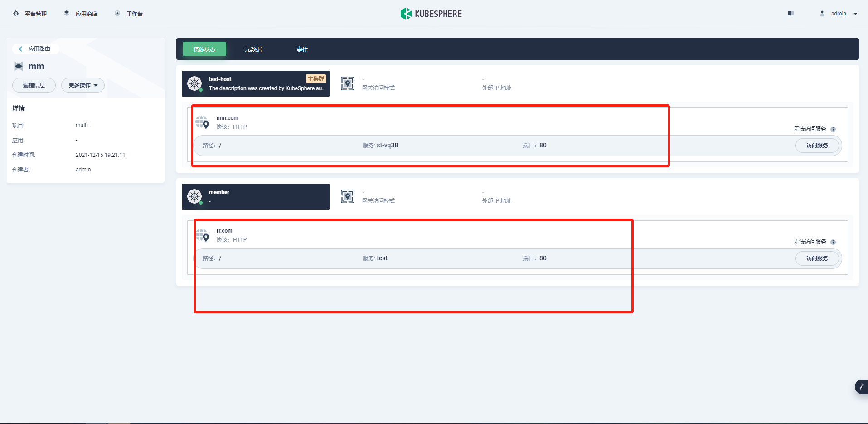The width and height of the screenshot is (868, 424).
Task: Open the 应用商店 menu
Action: point(87,14)
